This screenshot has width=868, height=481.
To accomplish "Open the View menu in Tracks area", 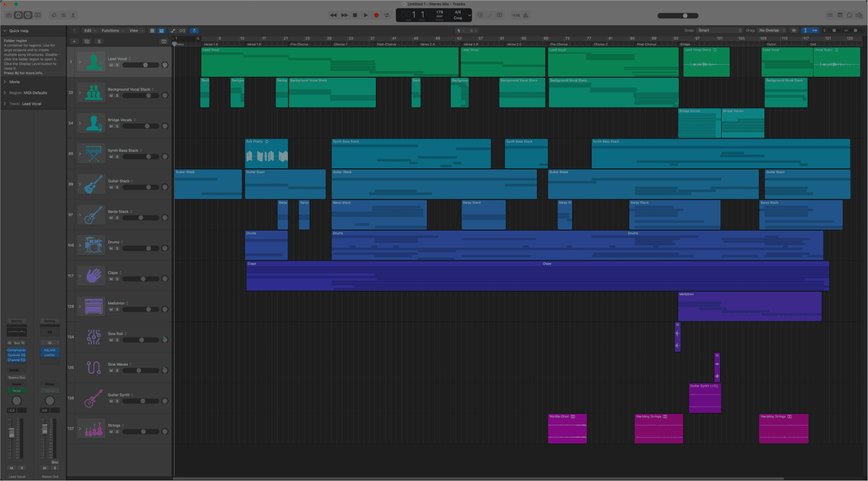I will point(136,31).
